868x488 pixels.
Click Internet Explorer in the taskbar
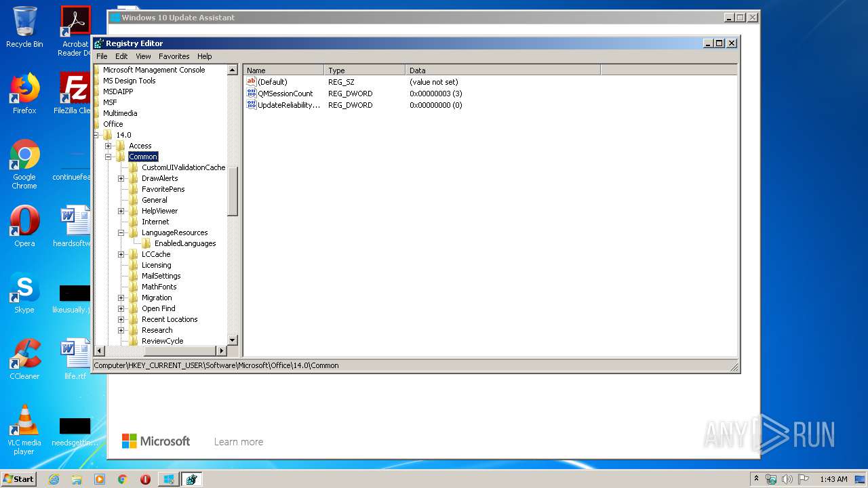tap(54, 479)
